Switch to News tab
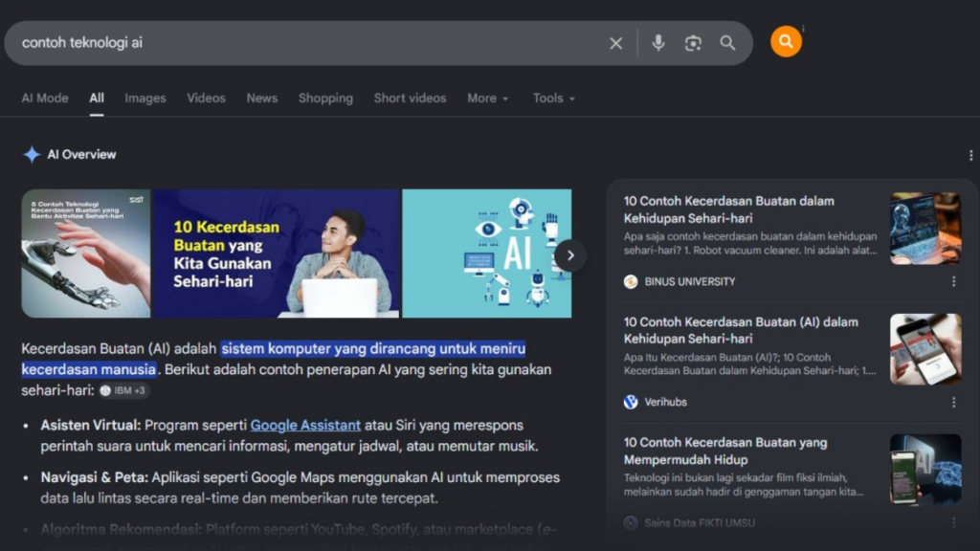Screen dimensions: 980x551 tap(262, 99)
